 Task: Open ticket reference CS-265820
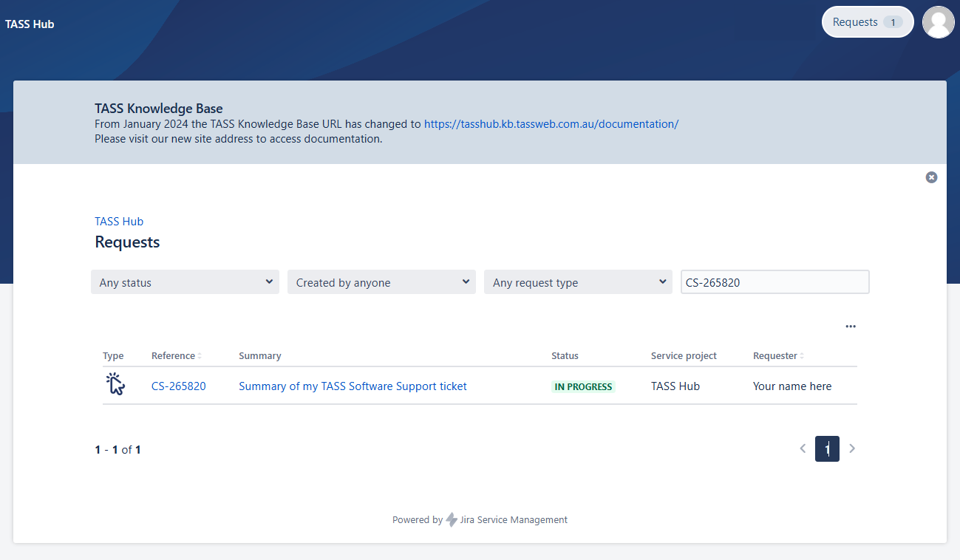(178, 386)
